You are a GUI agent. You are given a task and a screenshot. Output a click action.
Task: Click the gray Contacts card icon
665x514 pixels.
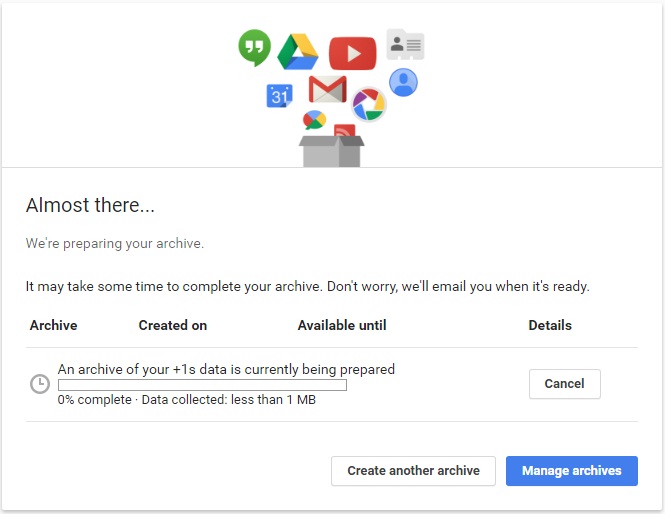(x=405, y=45)
